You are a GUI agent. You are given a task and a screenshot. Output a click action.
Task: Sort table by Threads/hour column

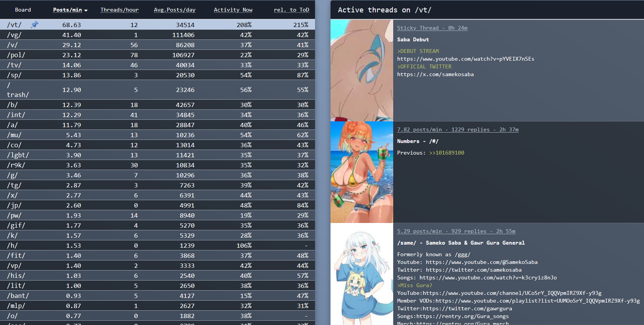pyautogui.click(x=119, y=10)
